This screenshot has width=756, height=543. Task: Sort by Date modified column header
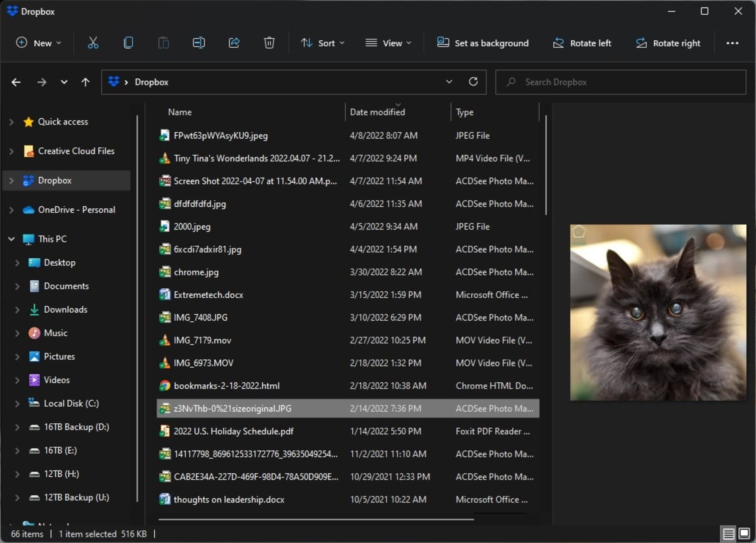tap(377, 112)
